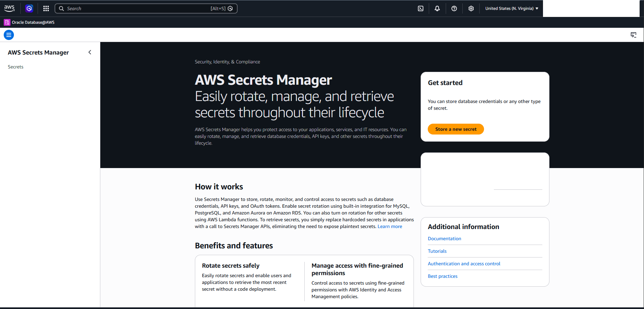Focus the console Search field
This screenshot has width=644, height=309.
tap(146, 8)
